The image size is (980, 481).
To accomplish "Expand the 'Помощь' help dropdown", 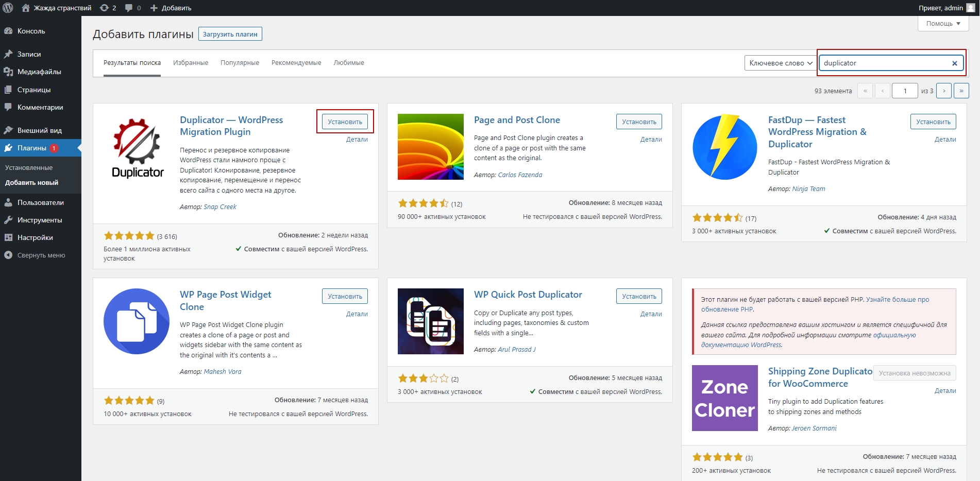I will [943, 23].
